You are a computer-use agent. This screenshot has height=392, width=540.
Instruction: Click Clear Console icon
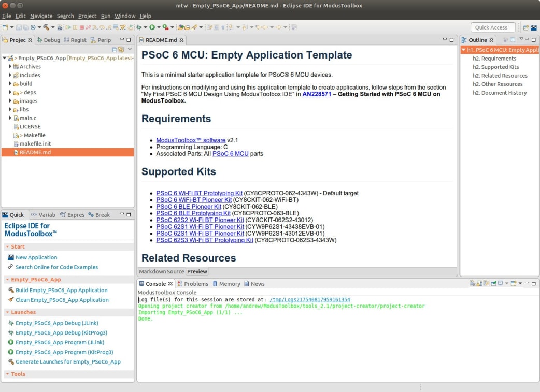[x=472, y=284]
